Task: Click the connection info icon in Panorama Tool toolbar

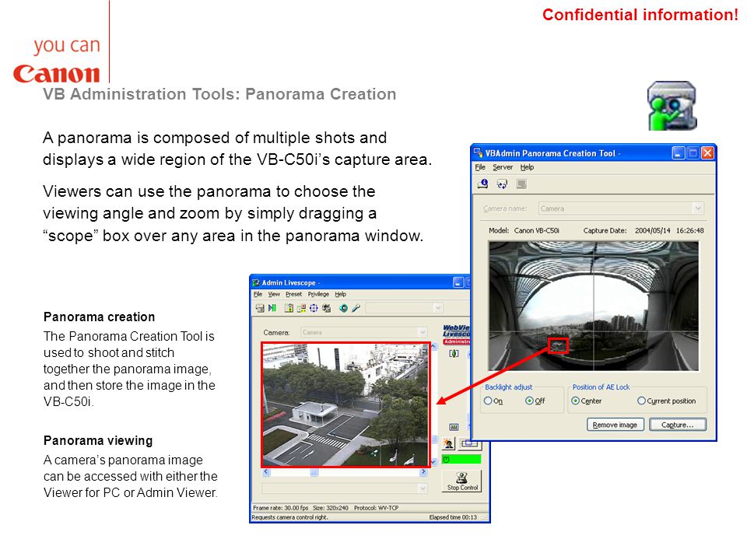Action: pyautogui.click(x=482, y=184)
